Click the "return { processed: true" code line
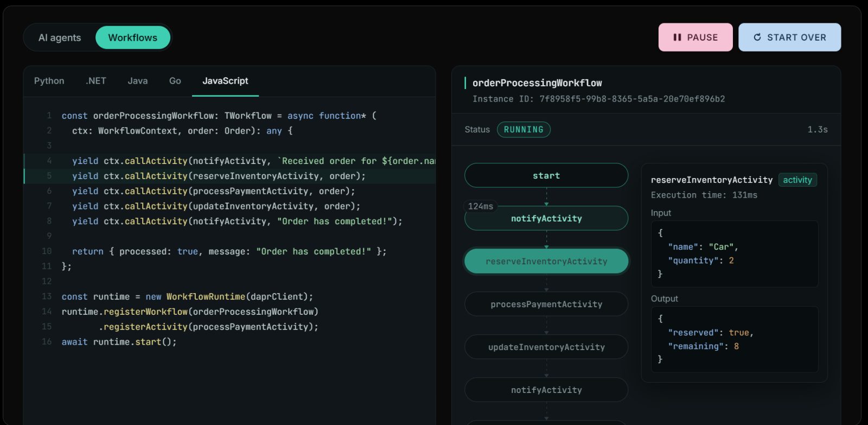Viewport: 868px width, 425px height. [229, 251]
